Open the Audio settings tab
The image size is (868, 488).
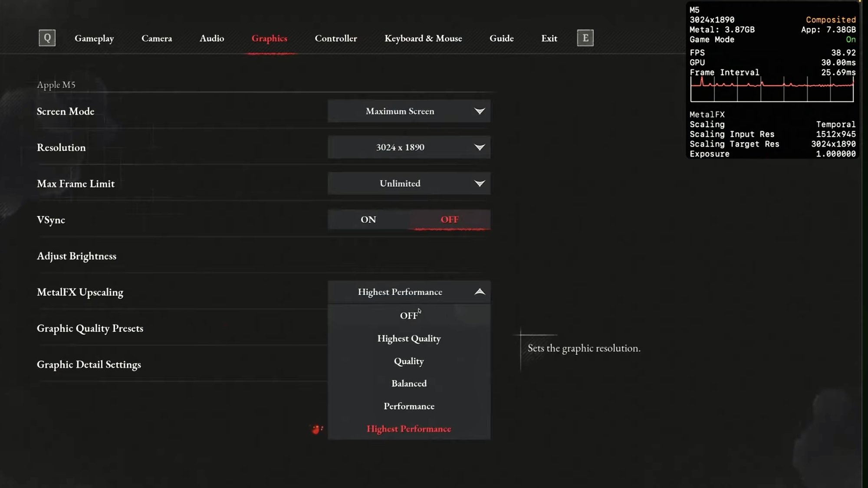point(212,38)
